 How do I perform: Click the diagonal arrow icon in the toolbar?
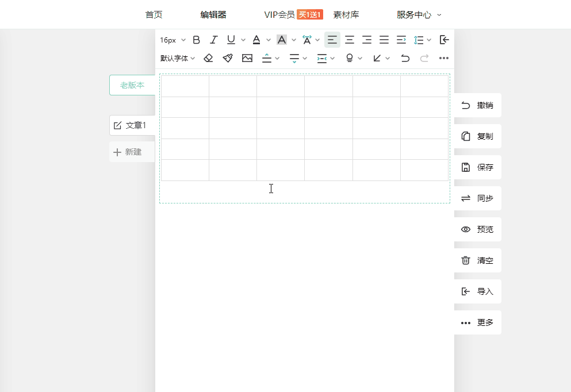(x=377, y=58)
